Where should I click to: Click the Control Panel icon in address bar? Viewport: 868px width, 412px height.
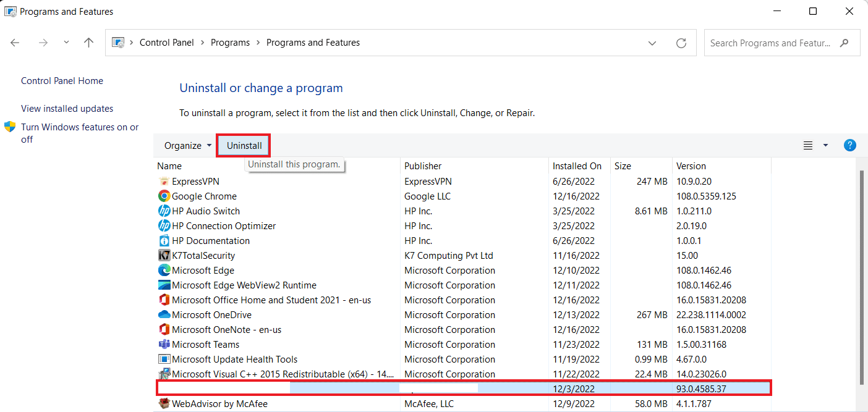point(117,43)
